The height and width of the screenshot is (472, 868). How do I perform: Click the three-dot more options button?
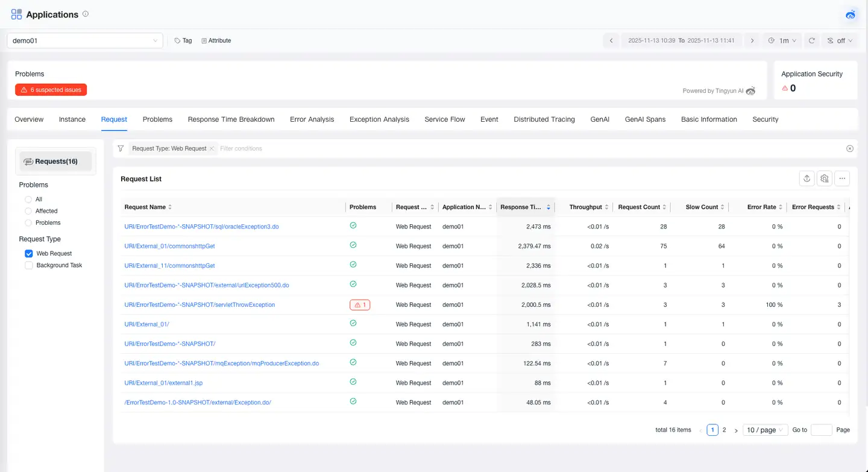(842, 178)
